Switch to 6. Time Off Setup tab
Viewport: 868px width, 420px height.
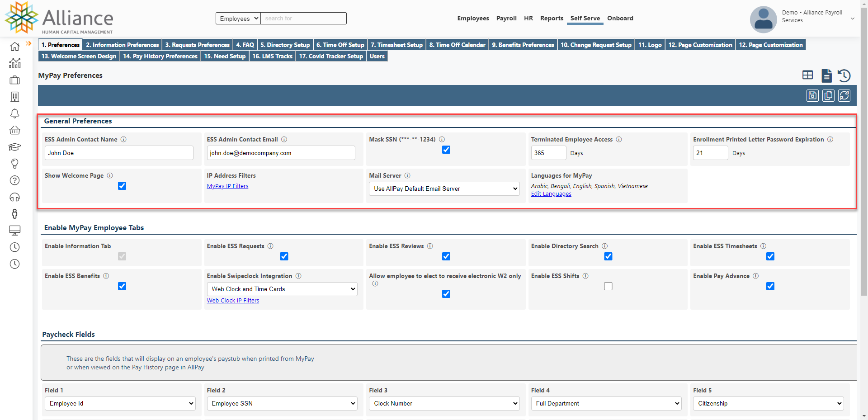tap(340, 45)
